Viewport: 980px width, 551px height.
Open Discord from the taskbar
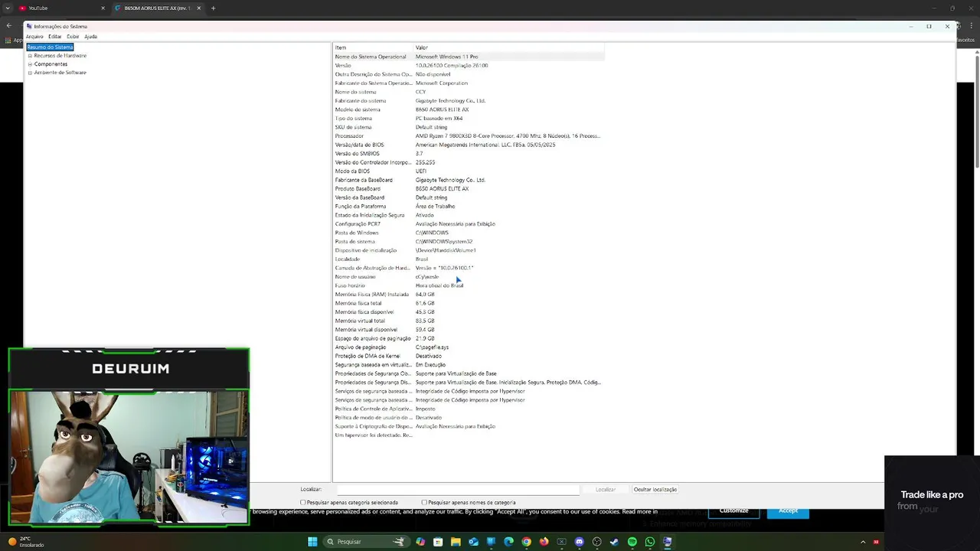click(579, 542)
